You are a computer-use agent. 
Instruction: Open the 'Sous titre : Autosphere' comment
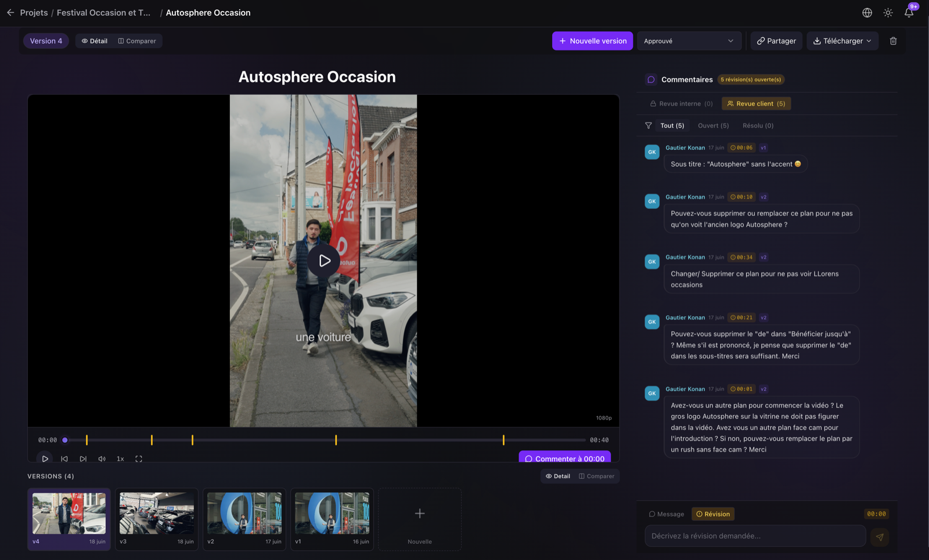pyautogui.click(x=736, y=164)
